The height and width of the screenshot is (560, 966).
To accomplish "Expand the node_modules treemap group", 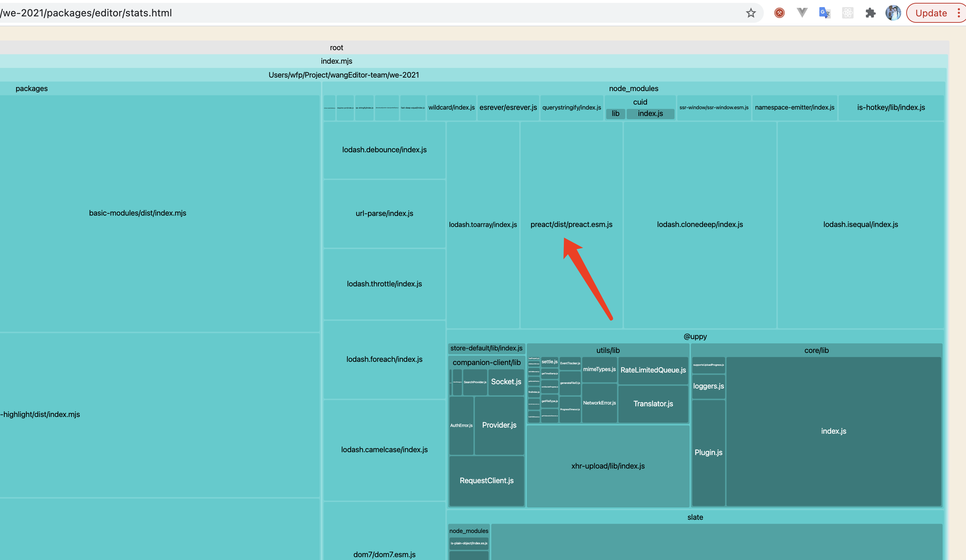I will pos(633,89).
